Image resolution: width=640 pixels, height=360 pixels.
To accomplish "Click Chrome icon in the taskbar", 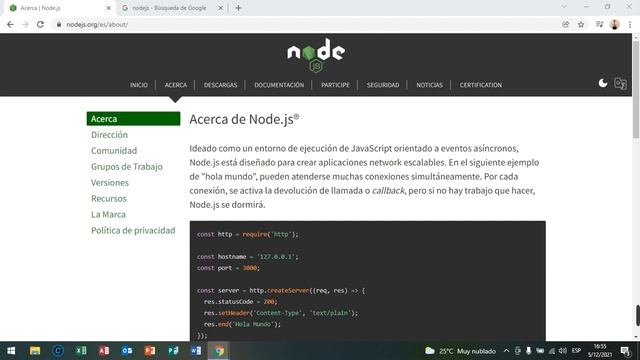I will pyautogui.click(x=219, y=351).
